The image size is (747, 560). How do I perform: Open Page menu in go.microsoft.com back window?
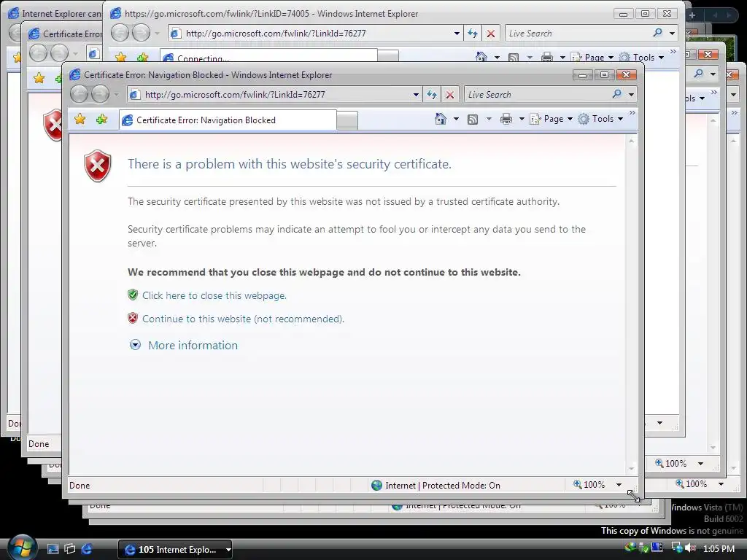point(592,58)
